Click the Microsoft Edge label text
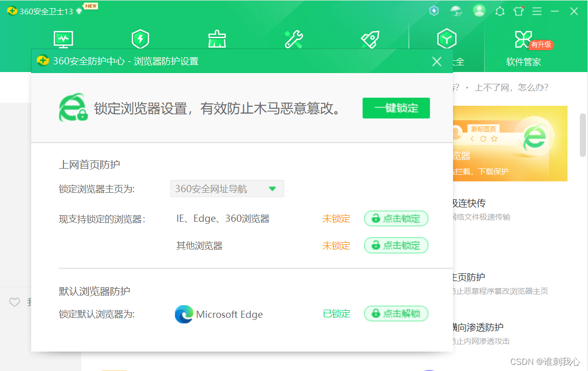 229,314
